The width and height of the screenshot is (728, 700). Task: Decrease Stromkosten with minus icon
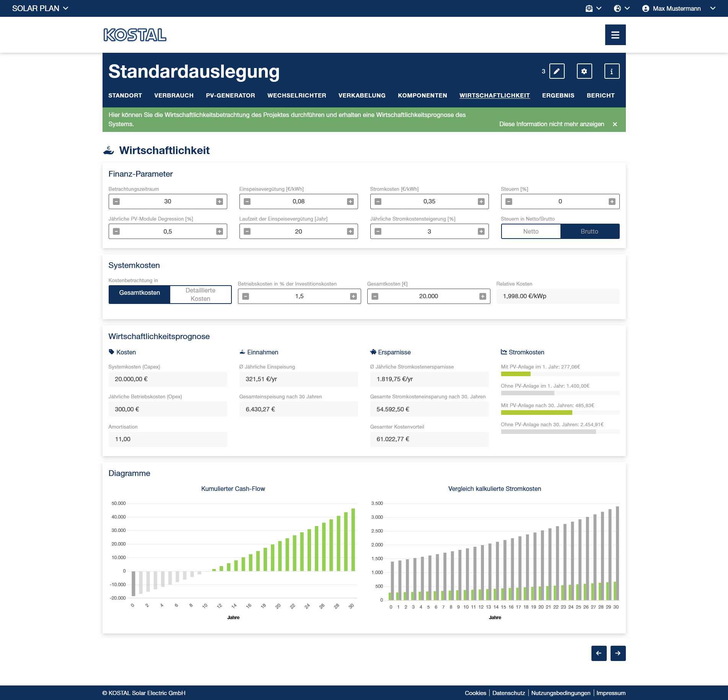378,201
